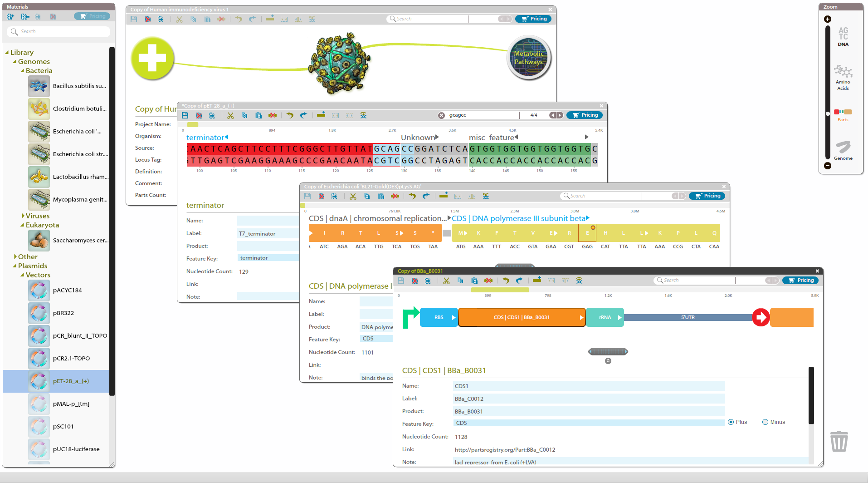Click the zoom in plus icon in Zoom panel
The height and width of the screenshot is (483, 868).
pyautogui.click(x=828, y=19)
